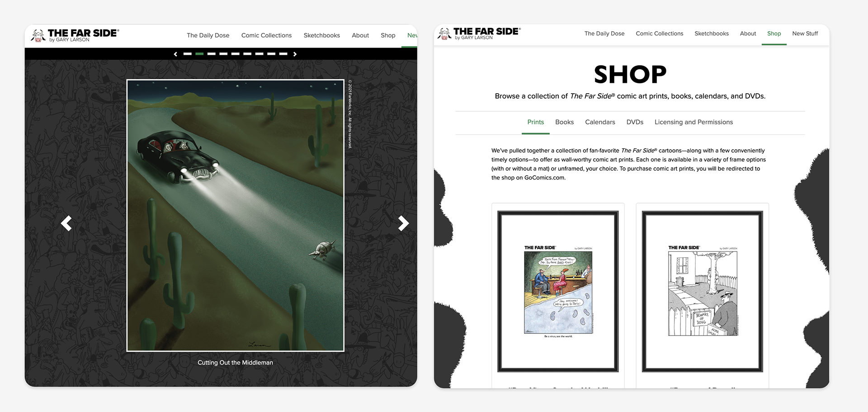Click small left chevron in slide pager bar
The image size is (868, 412).
tap(175, 54)
